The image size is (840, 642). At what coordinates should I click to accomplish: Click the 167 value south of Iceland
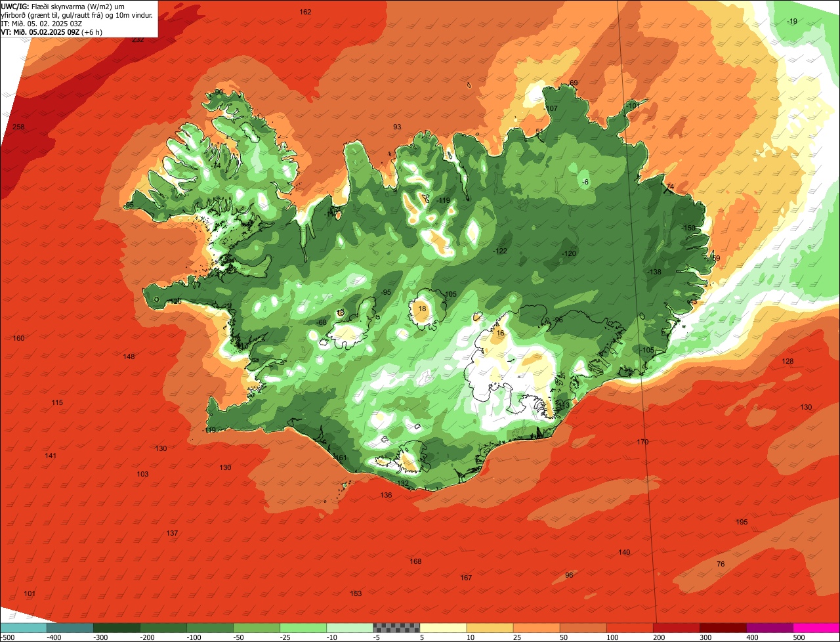466,578
